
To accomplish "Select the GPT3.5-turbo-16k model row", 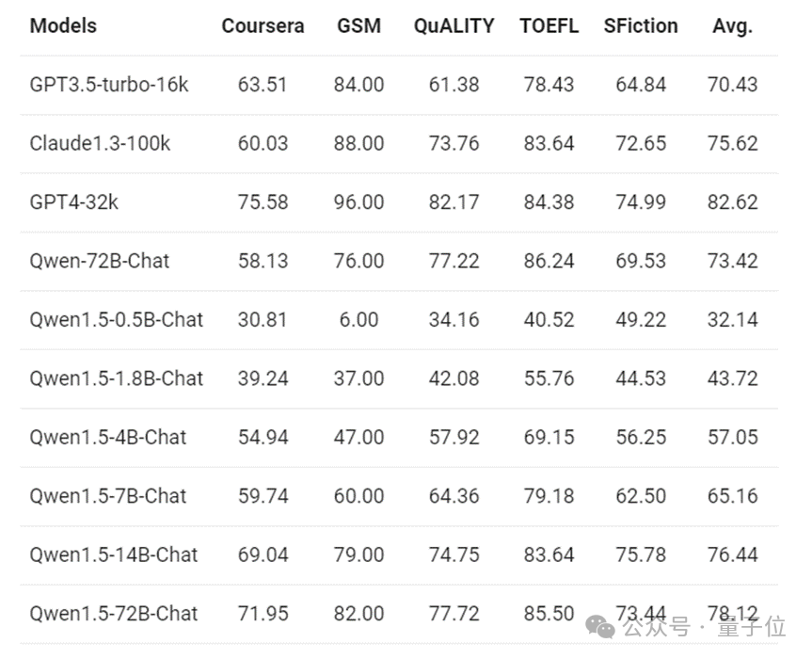I will (399, 85).
